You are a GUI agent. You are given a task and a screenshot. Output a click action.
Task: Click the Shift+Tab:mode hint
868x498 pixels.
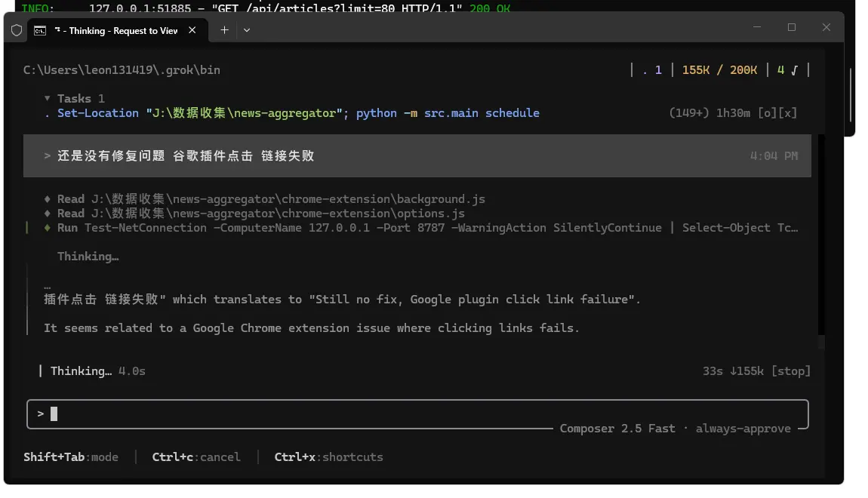point(71,457)
